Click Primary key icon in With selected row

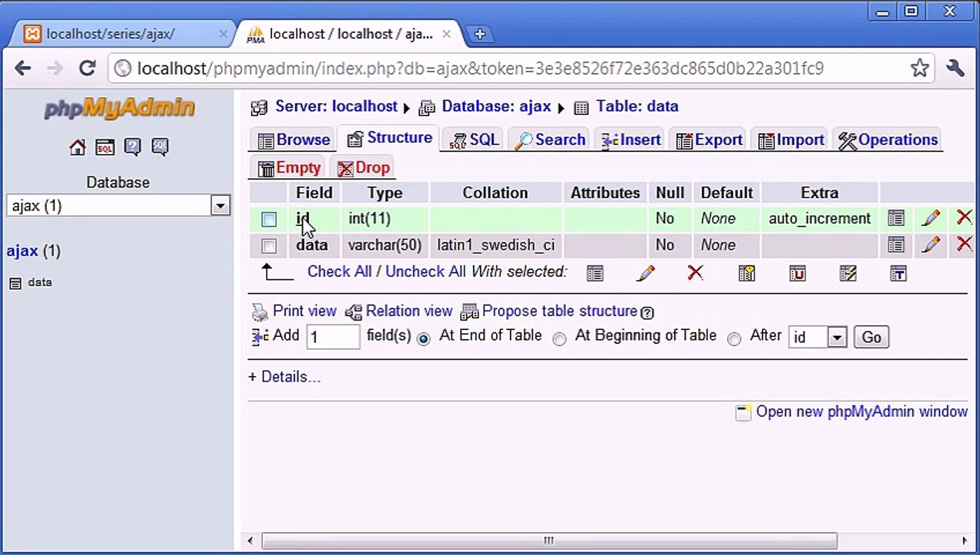pyautogui.click(x=747, y=273)
